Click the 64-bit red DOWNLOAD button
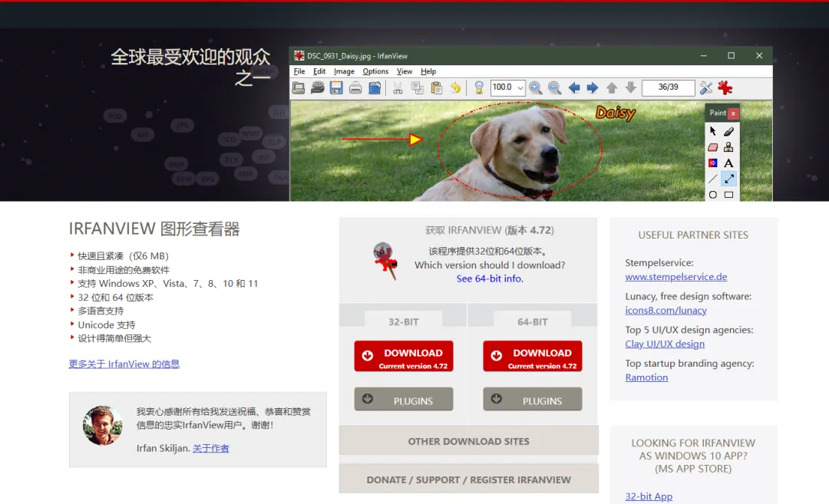The height and width of the screenshot is (504, 829). 533,356
